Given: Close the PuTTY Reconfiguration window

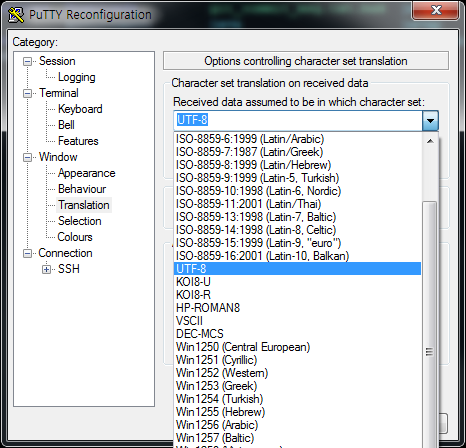Looking at the screenshot, I should (435, 10).
